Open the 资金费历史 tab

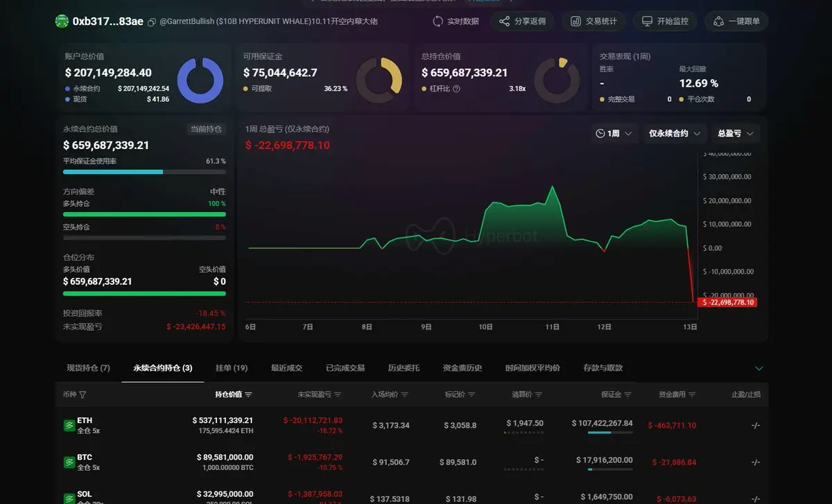[x=462, y=368]
